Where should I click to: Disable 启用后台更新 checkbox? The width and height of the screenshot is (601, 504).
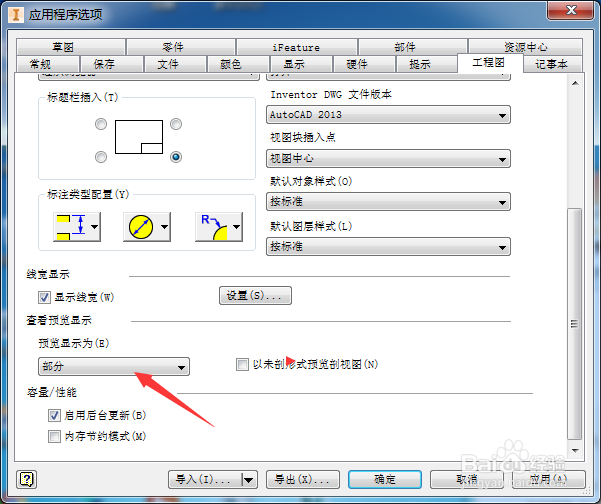54,415
